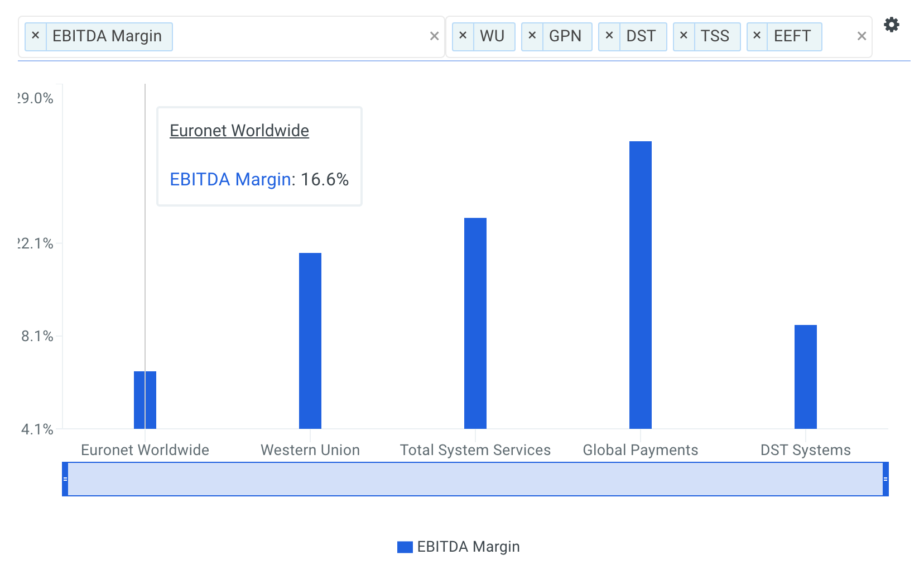Viewport: 924px width, 574px height.
Task: Grab the left handle of the range navigator
Action: [x=65, y=479]
